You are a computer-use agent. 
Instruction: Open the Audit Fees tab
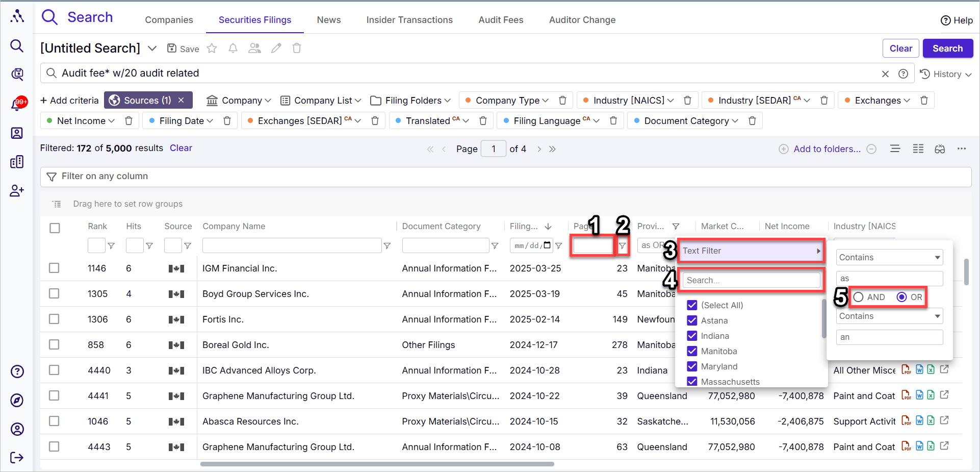(501, 20)
